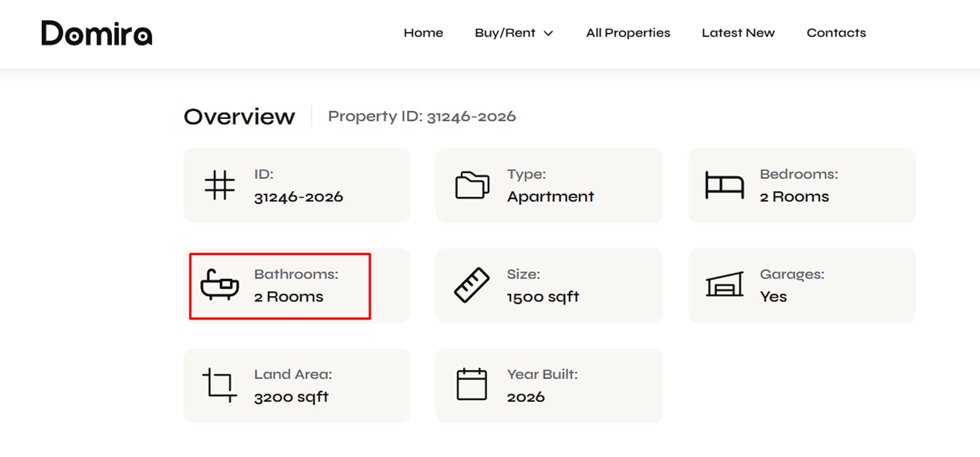Click the garage icon
This screenshot has width=980, height=457.
coord(725,284)
